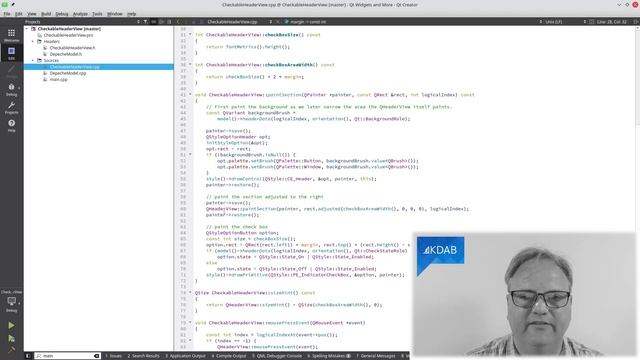Click the filter tree icon in Projects panel
Screen dimensions: 640x360
click(x=145, y=22)
